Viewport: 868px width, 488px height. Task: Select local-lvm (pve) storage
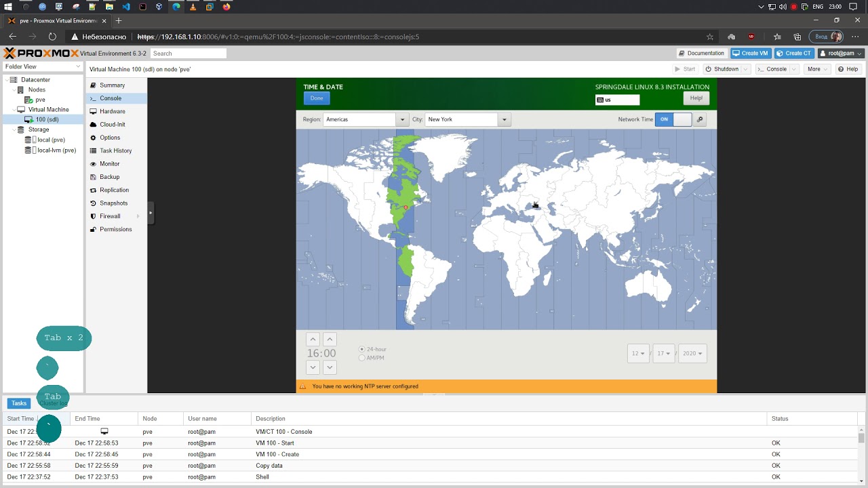tap(56, 150)
